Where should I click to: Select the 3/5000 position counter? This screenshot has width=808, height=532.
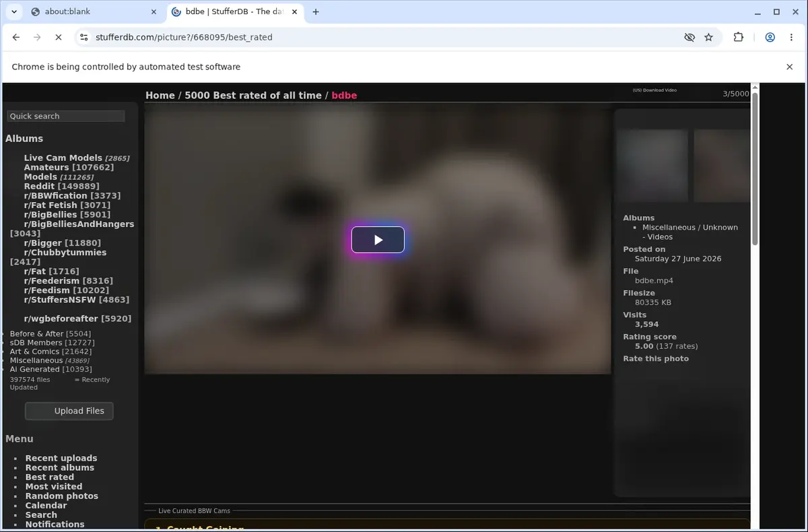[x=736, y=94]
